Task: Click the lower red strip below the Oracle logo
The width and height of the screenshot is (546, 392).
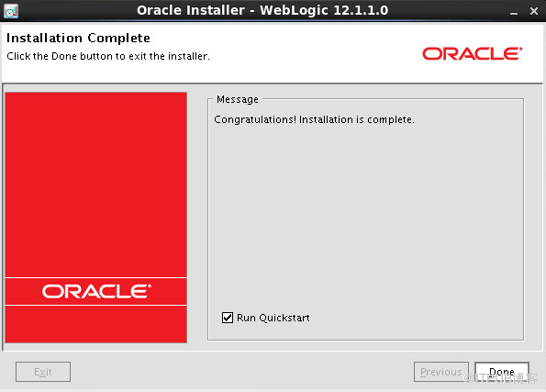Action: [x=96, y=324]
